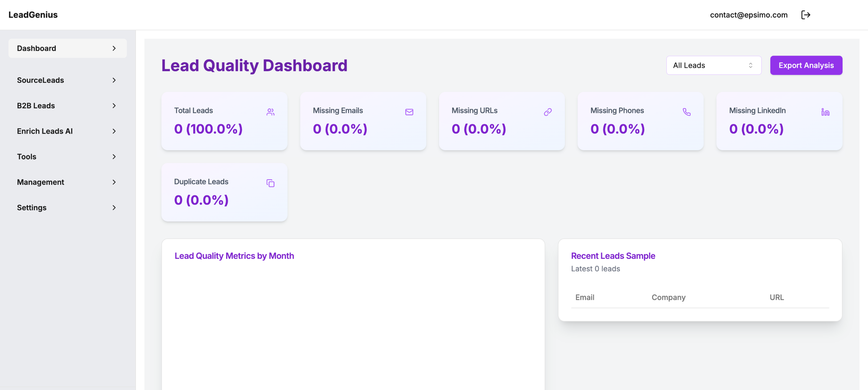Click the contact@epsimo.com account email

(748, 15)
